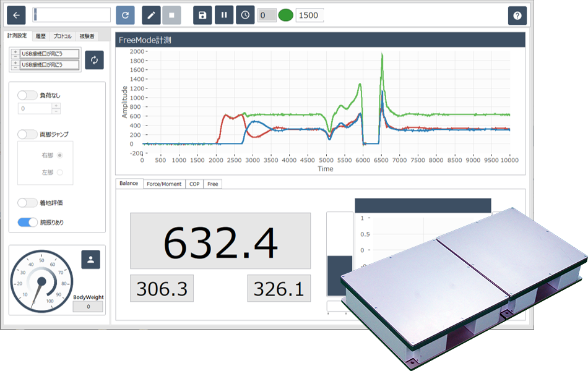588x371 pixels.
Task: Switch to the 履歴 tab
Action: click(41, 36)
